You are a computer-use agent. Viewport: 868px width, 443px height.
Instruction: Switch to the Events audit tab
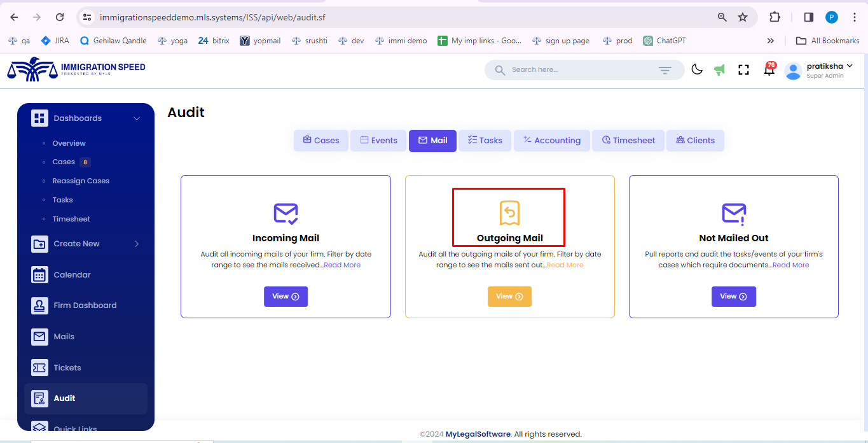point(378,141)
